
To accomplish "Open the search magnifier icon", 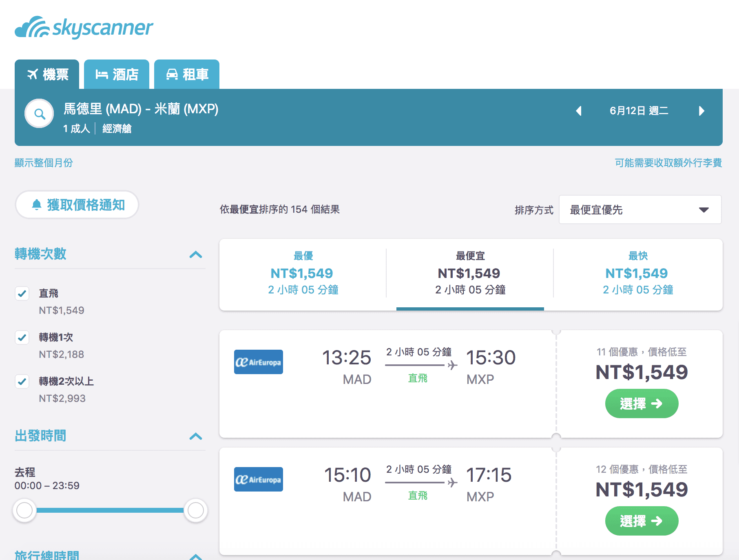I will pos(39,113).
